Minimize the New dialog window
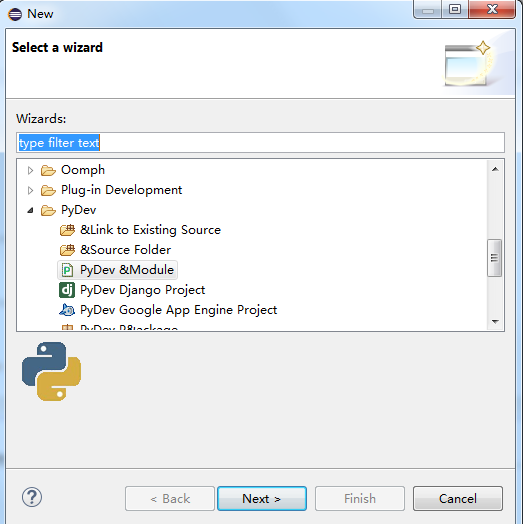The height and width of the screenshot is (524, 523). 428,9
